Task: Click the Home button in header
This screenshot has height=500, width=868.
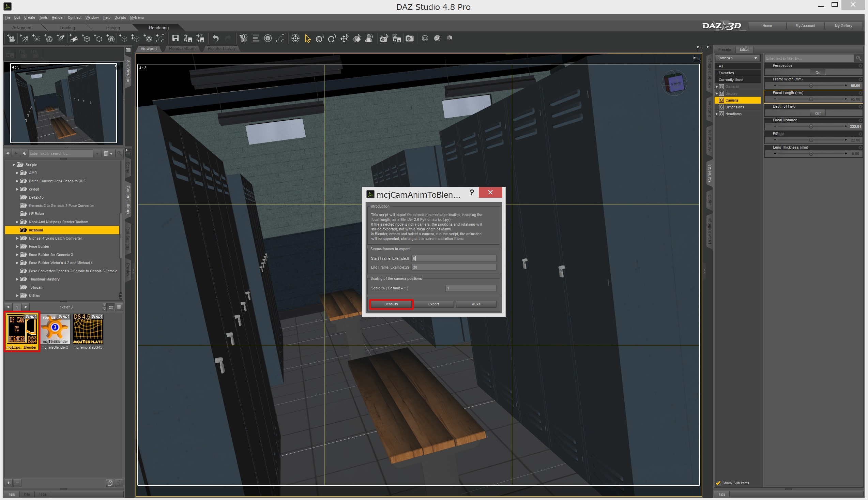Action: click(x=767, y=26)
